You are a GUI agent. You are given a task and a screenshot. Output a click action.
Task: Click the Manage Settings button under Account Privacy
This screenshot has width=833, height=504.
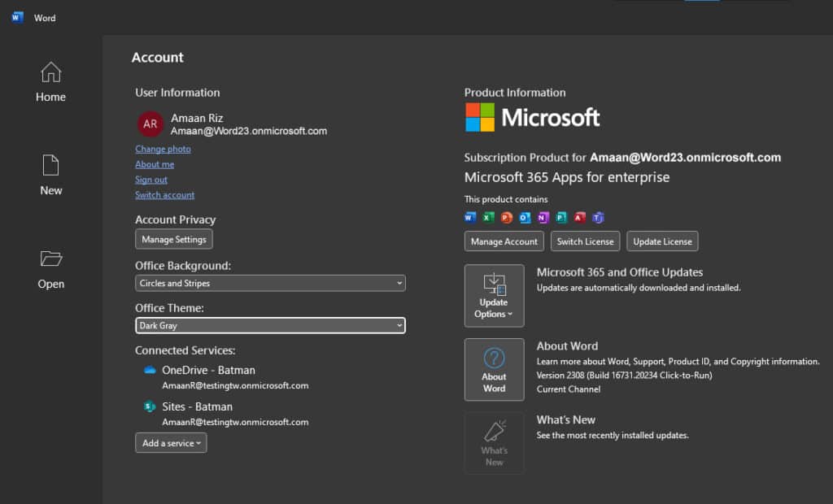[x=173, y=239]
